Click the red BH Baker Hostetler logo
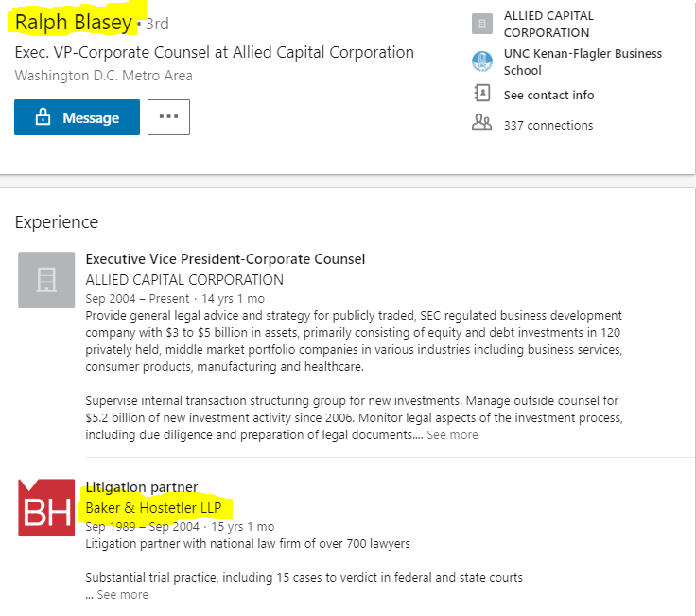This screenshot has height=616, width=696. [46, 507]
